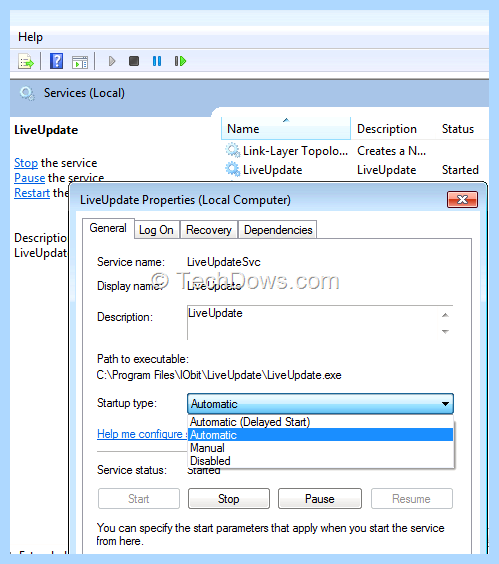Click the Stop button in properties dialog
The image size is (499, 564).
coord(229,499)
